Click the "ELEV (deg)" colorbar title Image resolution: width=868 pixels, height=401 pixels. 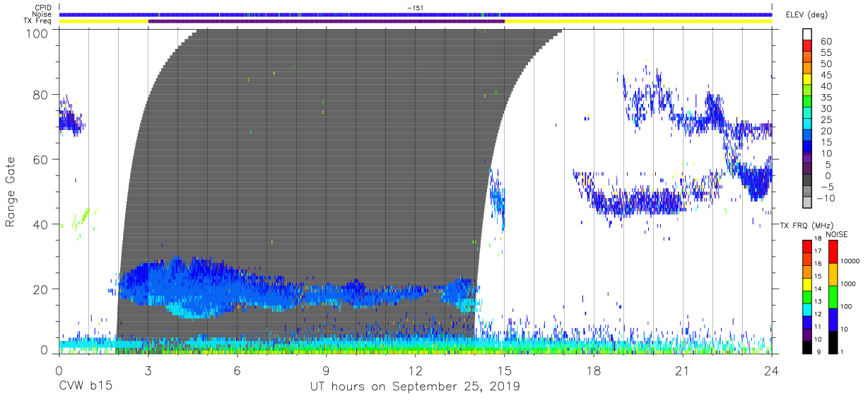[x=807, y=14]
